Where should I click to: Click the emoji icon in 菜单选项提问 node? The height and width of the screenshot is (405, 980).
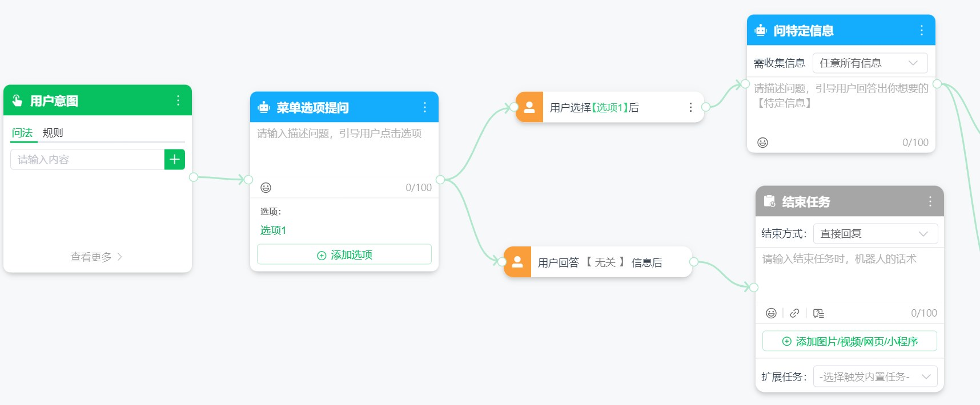tap(266, 188)
